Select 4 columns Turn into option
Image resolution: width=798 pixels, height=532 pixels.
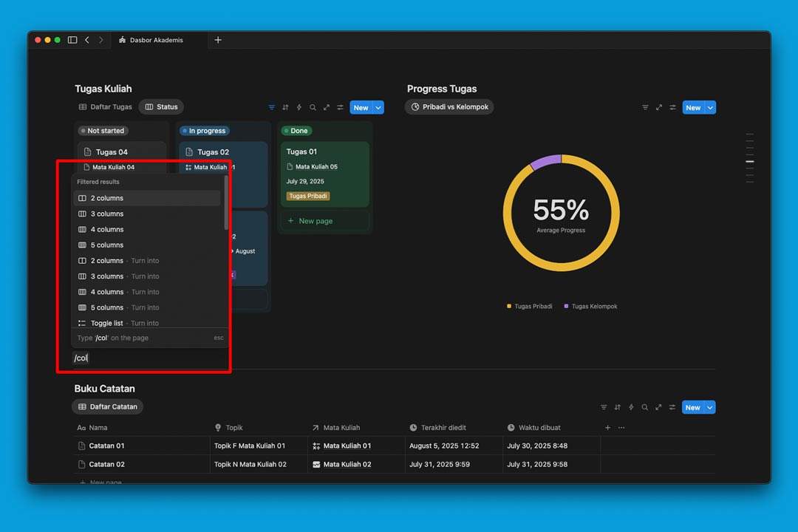[147, 292]
